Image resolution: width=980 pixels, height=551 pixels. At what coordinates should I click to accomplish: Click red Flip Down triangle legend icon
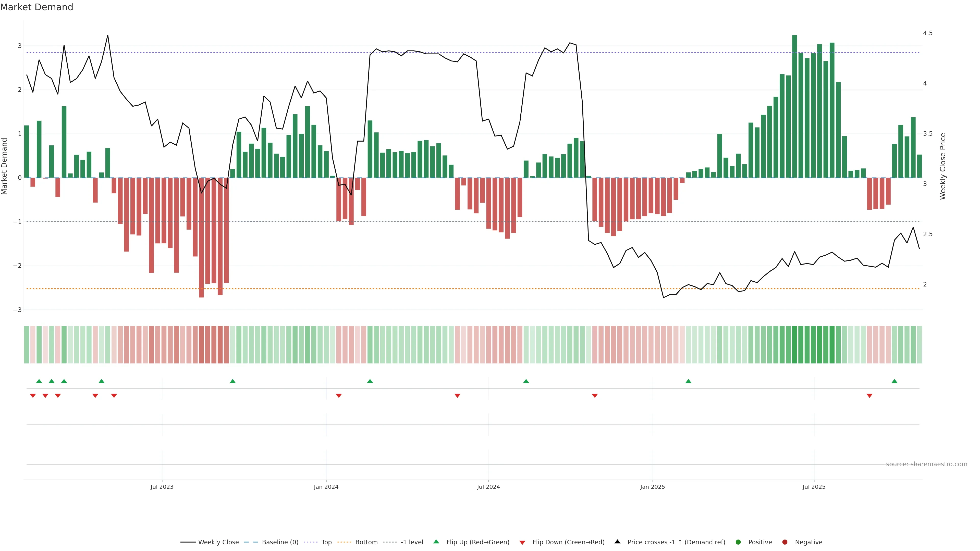click(x=522, y=543)
